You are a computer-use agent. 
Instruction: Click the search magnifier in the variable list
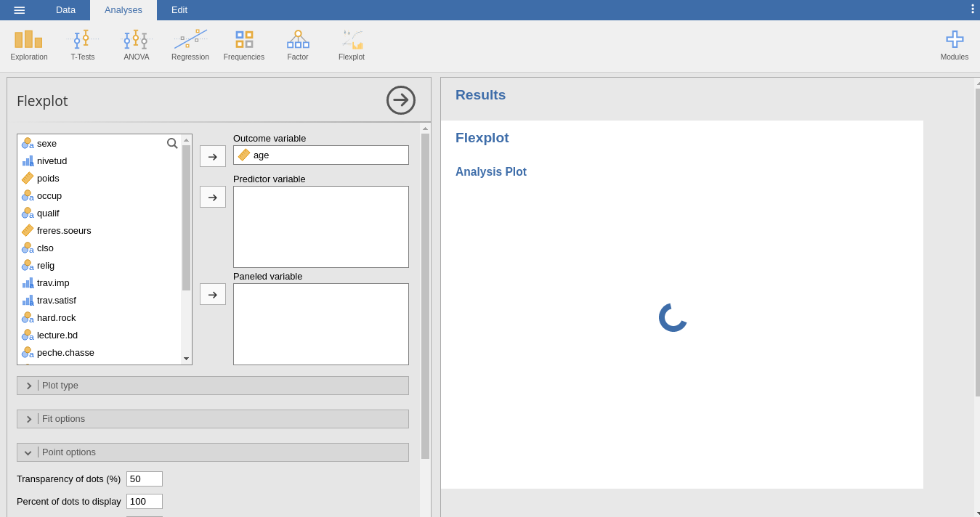172,143
